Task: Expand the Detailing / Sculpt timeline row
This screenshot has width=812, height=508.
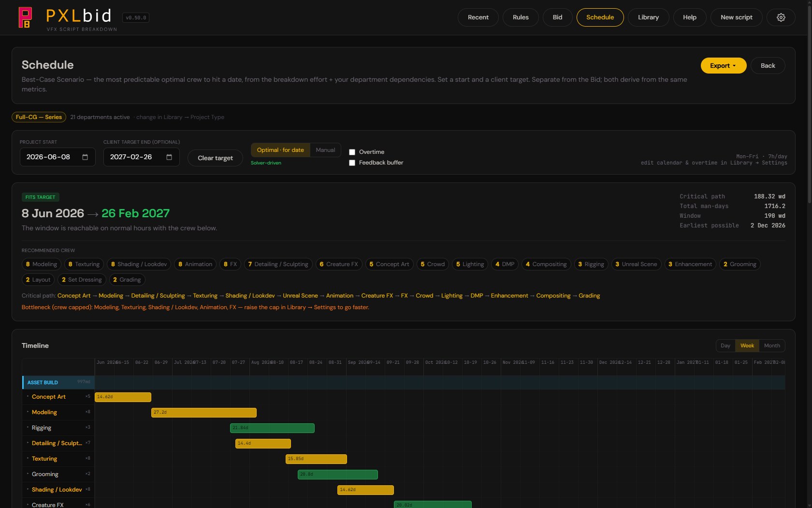Action: point(28,443)
